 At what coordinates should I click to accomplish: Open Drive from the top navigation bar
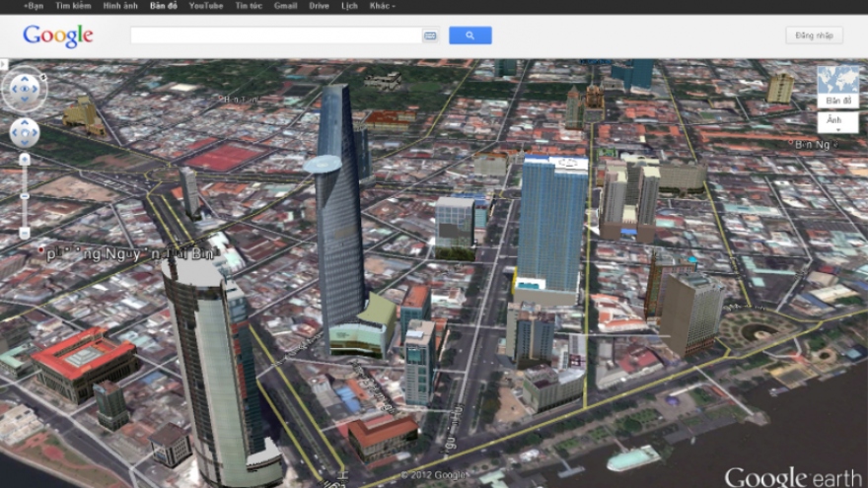click(x=319, y=6)
